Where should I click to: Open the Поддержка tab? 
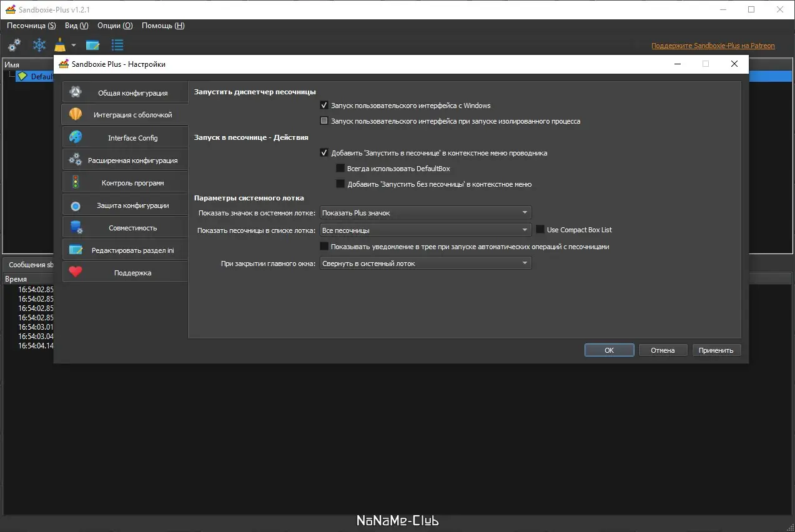click(x=125, y=272)
